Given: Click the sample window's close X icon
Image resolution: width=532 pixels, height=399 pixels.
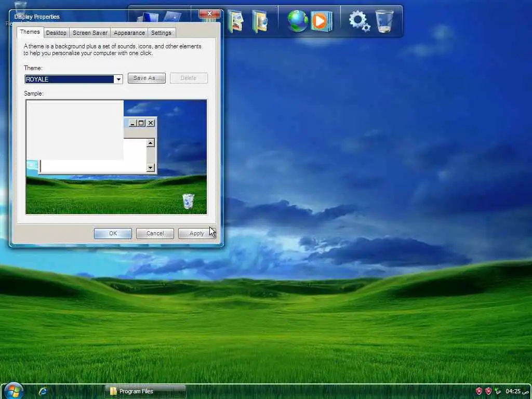Looking at the screenshot, I should (151, 123).
